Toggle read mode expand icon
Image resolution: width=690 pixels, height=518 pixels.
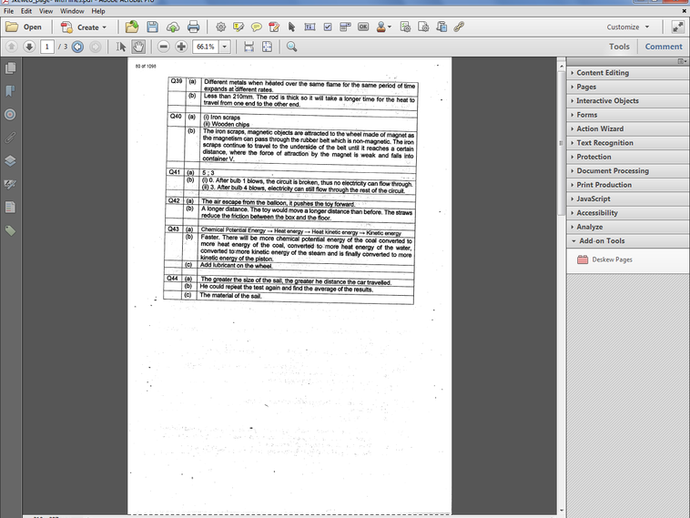677,27
